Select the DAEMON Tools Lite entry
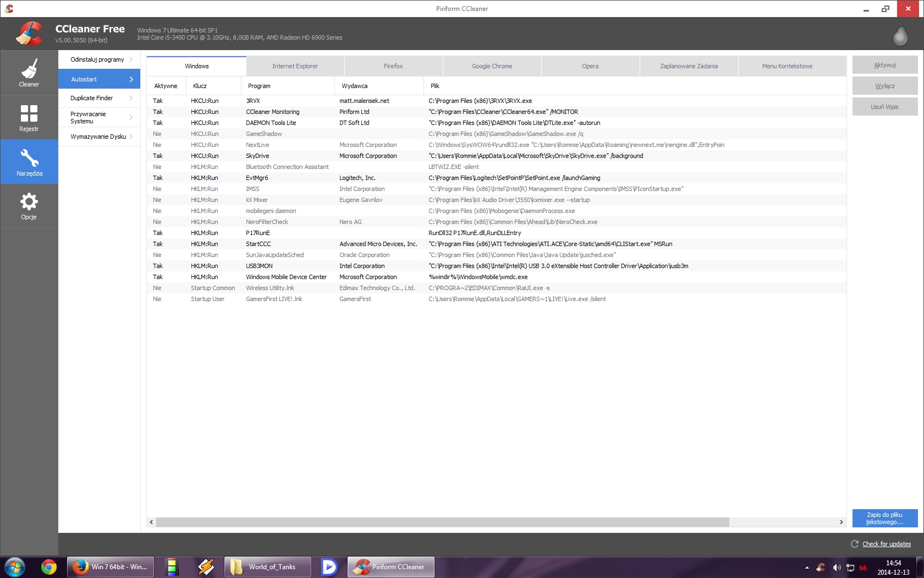The image size is (924, 578). click(497, 123)
